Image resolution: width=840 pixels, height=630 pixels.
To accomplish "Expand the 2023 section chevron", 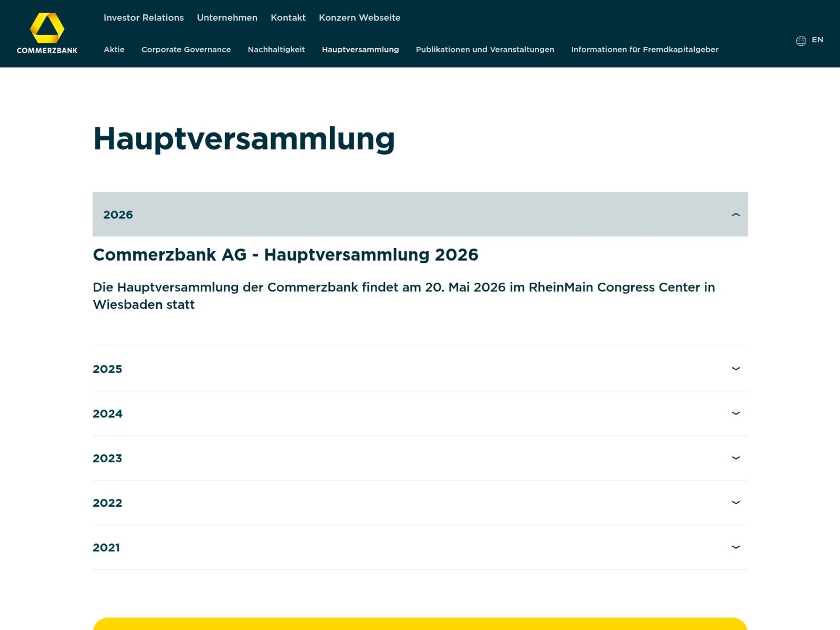I will click(x=735, y=459).
